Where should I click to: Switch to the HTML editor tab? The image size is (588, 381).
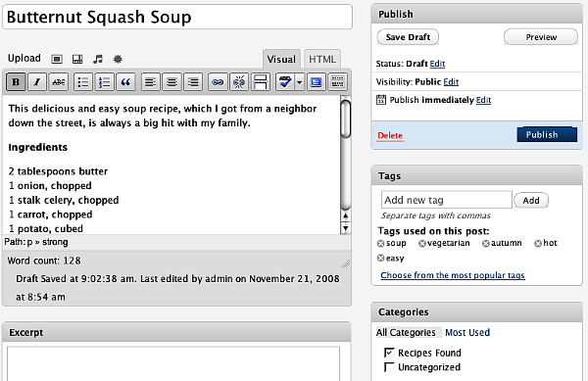322,59
